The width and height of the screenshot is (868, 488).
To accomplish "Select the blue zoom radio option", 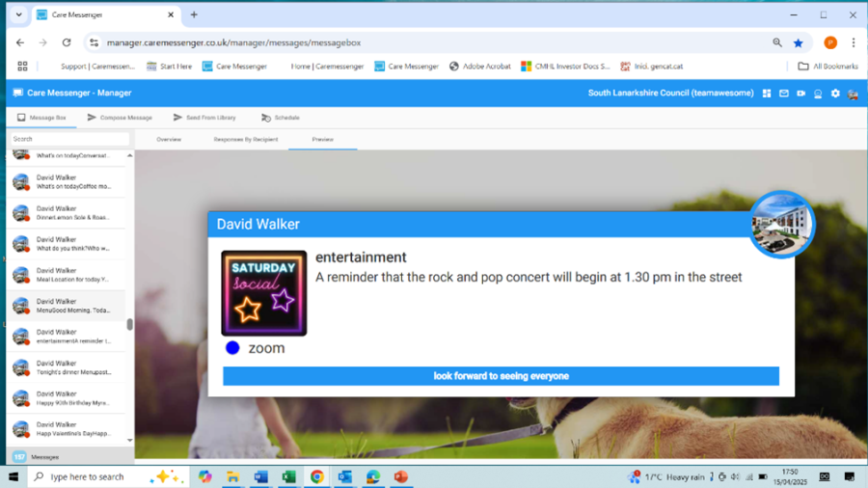I will coord(232,348).
